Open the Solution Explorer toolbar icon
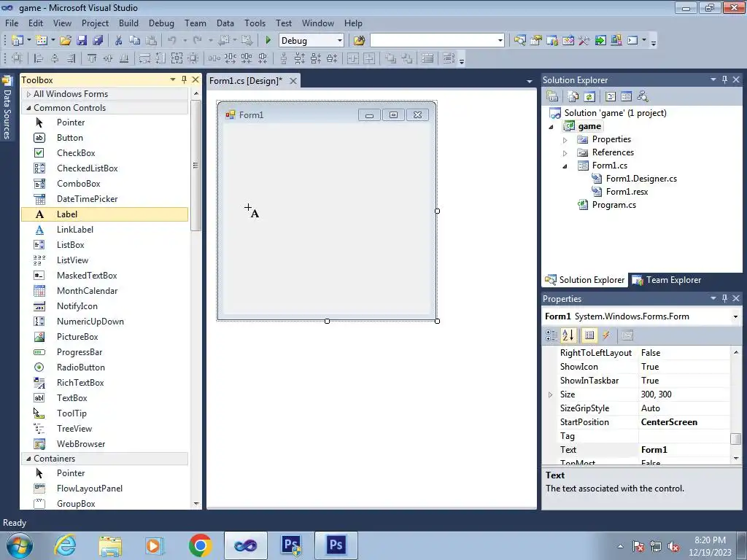Viewport: 747px width, 560px height. click(x=519, y=41)
